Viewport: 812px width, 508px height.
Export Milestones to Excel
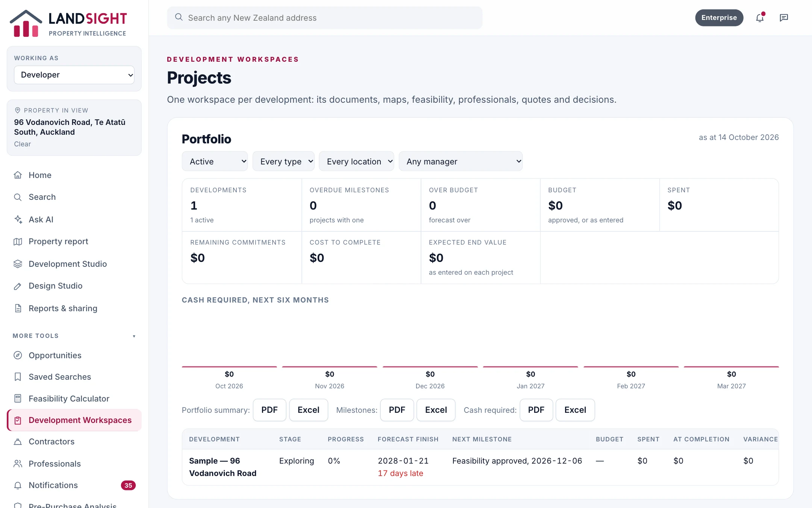pyautogui.click(x=436, y=410)
